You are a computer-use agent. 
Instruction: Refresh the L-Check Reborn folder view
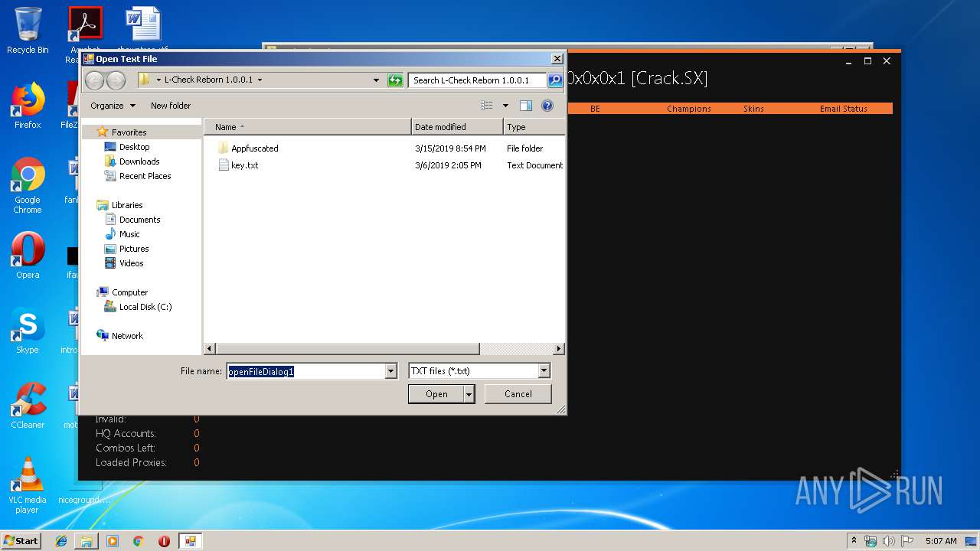click(395, 80)
